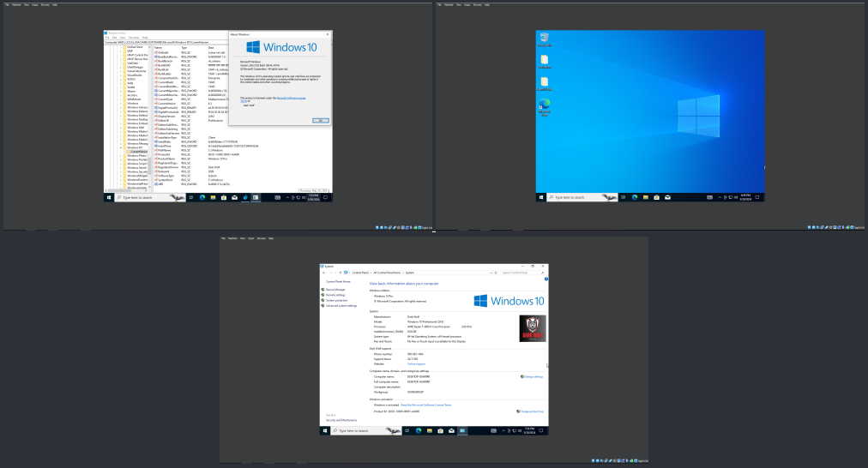Select Control Panel taskbar button in System VM

pos(462,431)
